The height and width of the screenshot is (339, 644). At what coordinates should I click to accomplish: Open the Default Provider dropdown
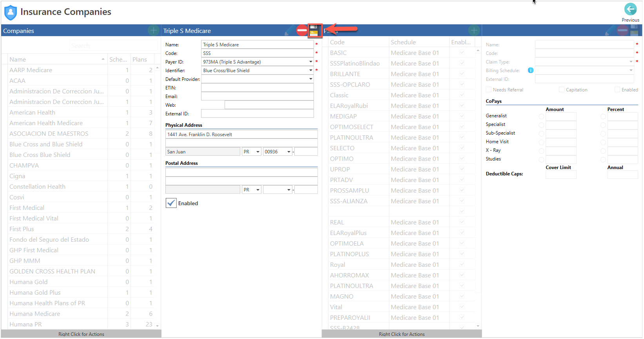tap(310, 79)
